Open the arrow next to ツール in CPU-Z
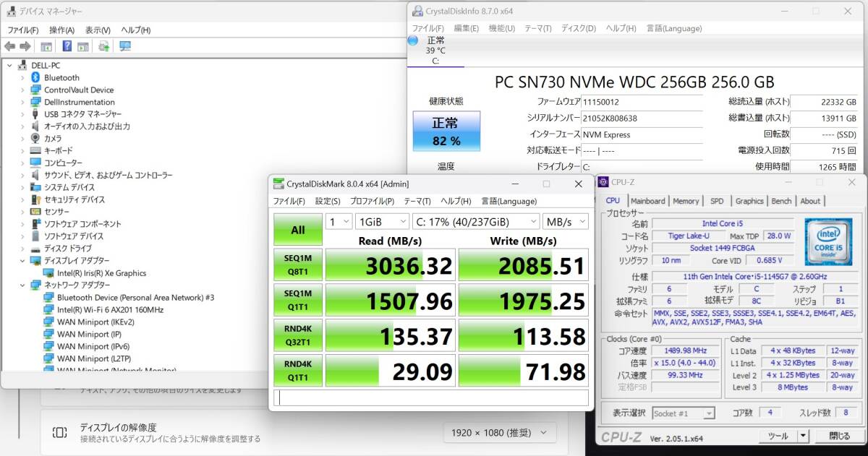 coord(803,436)
